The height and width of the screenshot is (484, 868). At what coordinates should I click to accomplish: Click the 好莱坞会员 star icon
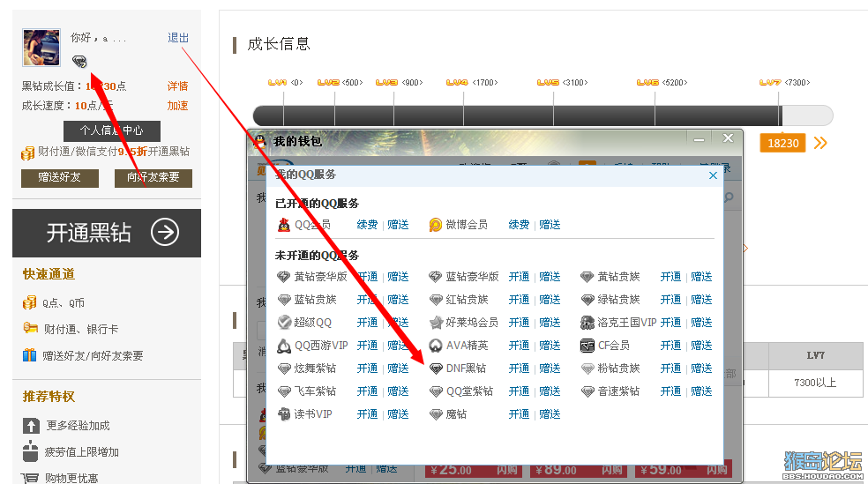[437, 322]
